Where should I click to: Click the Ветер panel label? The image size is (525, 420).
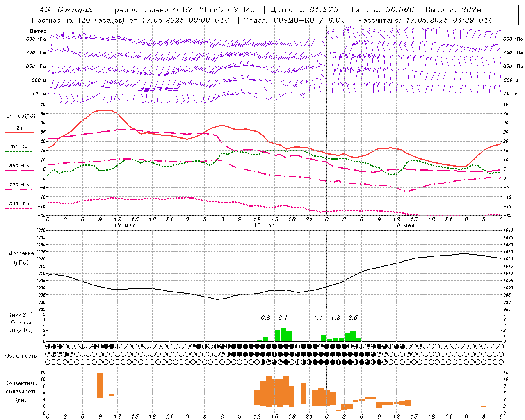[x=38, y=31]
